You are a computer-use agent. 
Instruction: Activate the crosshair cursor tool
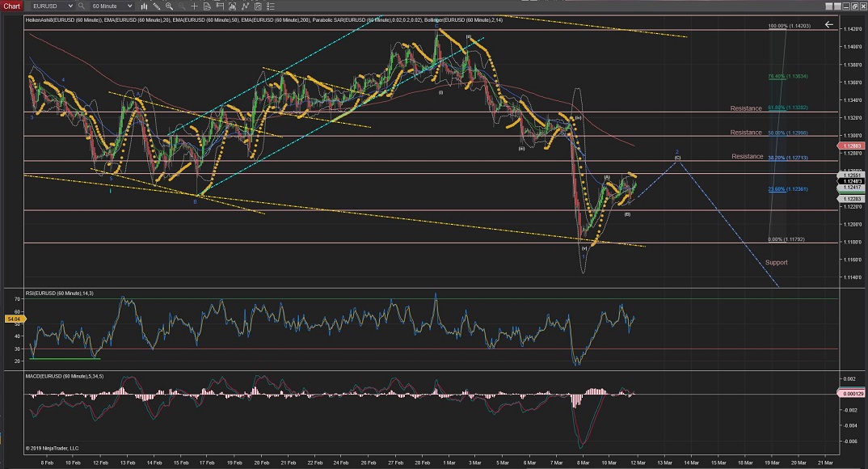click(x=194, y=6)
